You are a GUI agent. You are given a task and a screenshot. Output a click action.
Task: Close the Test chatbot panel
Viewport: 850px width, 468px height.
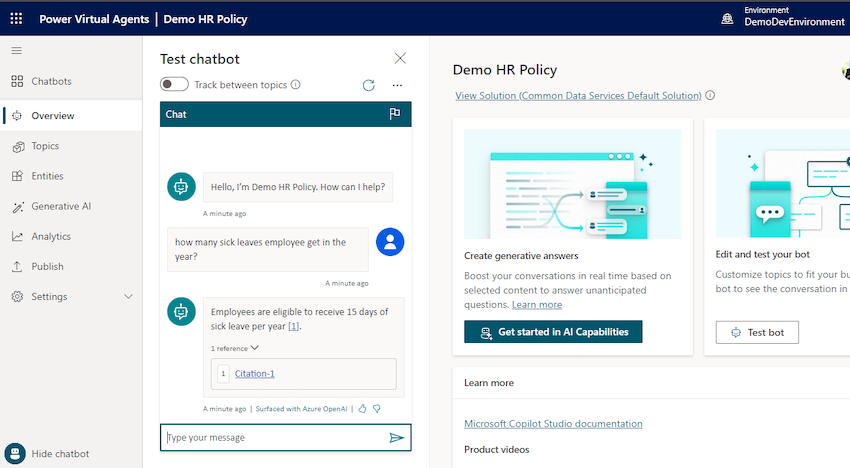(400, 59)
